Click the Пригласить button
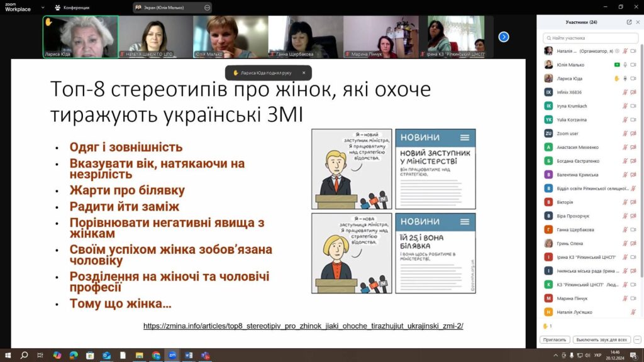Screen dimensions: 644x362 (553, 339)
